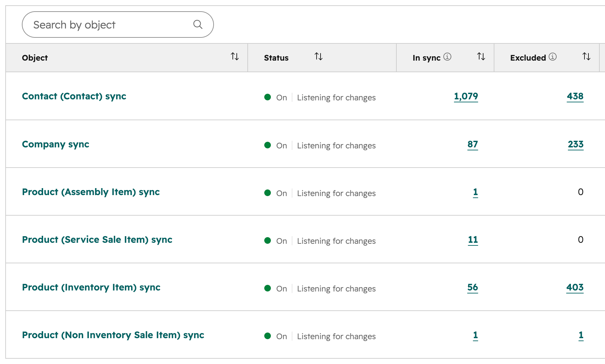Click Listening for changes in Inventory Item row
This screenshot has width=605, height=364.
(336, 289)
